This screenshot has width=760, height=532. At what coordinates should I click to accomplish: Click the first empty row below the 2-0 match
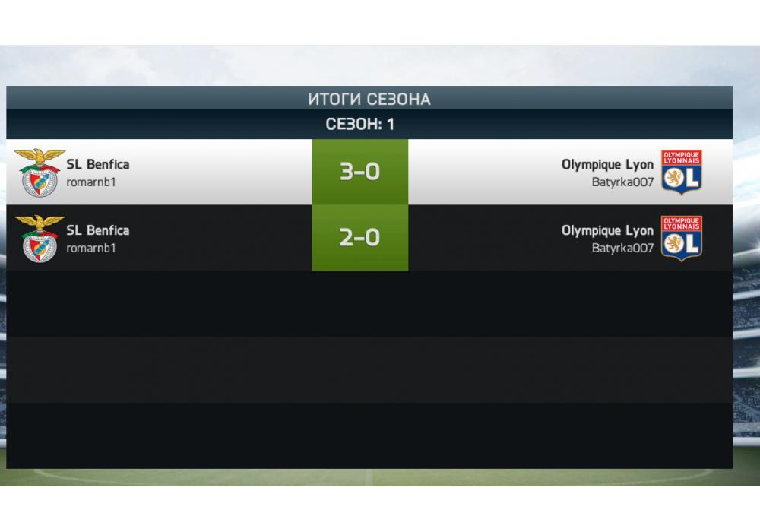(369, 304)
